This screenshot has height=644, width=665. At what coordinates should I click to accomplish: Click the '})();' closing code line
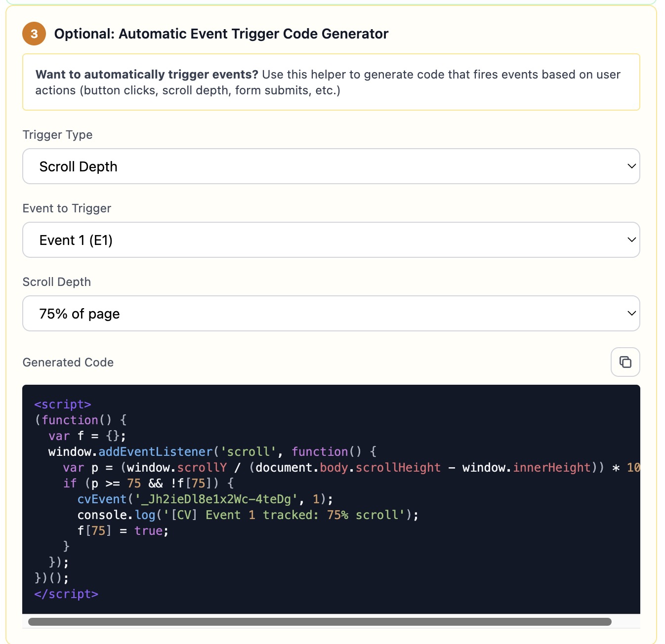(51, 578)
